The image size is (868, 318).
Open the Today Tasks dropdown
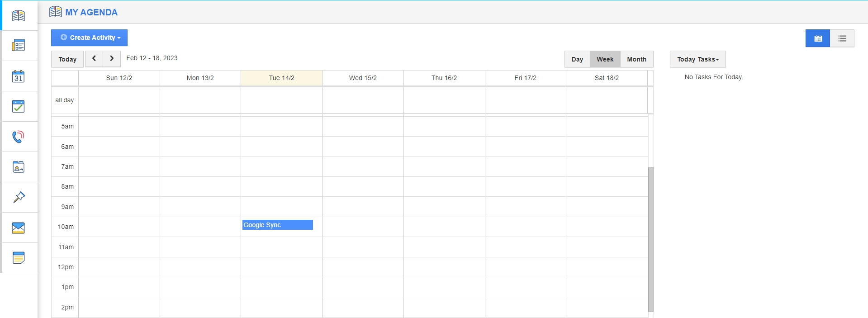697,59
